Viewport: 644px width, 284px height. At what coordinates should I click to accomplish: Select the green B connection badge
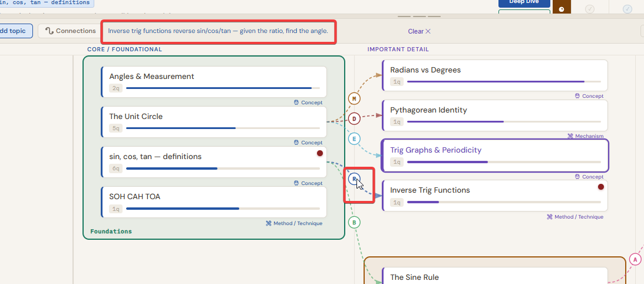click(x=354, y=222)
